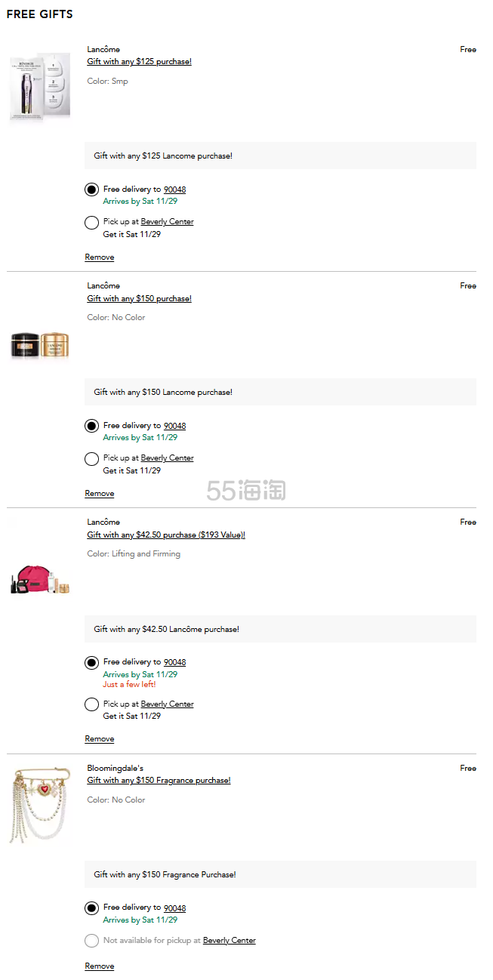
Task: Select free delivery for the Fragrance gift
Action: (x=91, y=908)
